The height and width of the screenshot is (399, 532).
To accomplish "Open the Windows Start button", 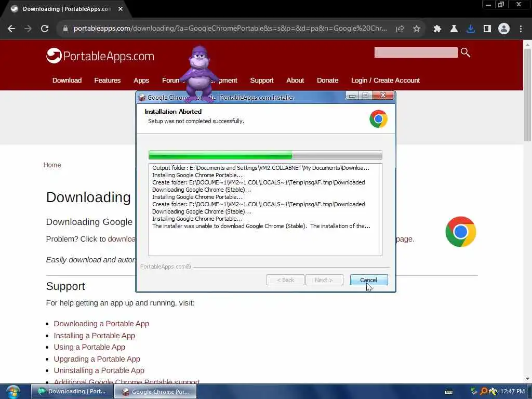I will (13, 392).
